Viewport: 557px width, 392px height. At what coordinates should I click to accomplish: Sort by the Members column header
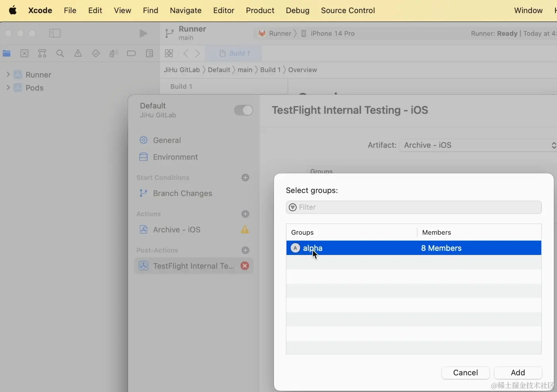point(479,232)
